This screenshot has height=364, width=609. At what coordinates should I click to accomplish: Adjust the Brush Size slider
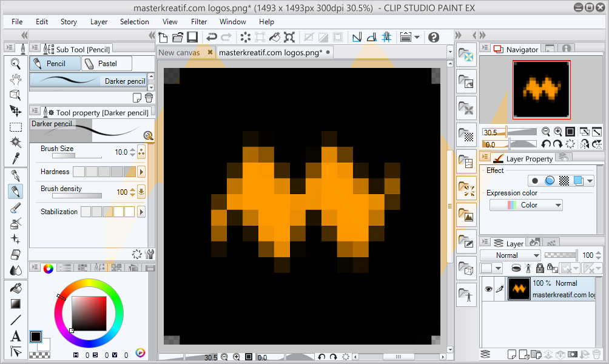click(77, 156)
